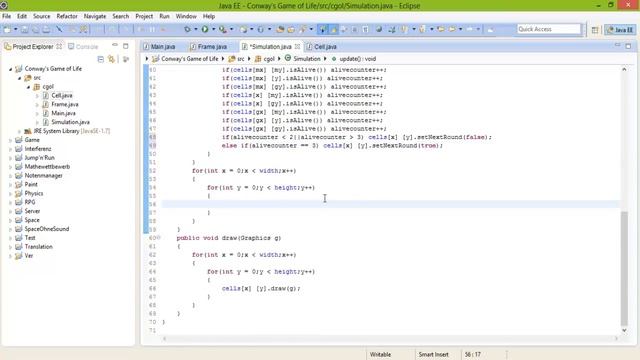Open the Refactor menu

(67, 16)
